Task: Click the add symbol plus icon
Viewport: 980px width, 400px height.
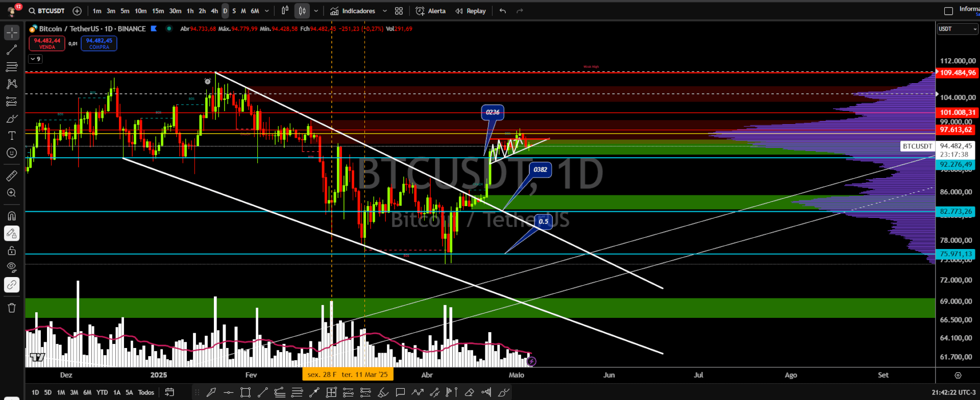Action: click(x=77, y=11)
